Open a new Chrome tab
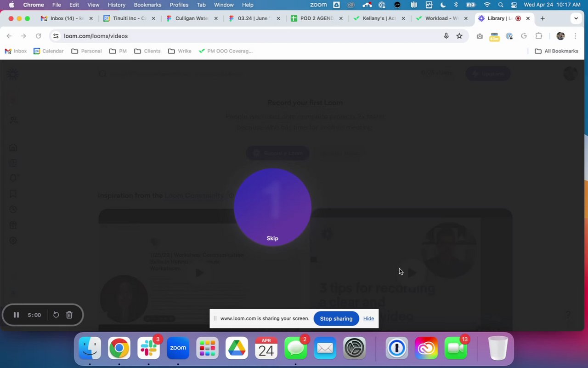 pyautogui.click(x=543, y=18)
